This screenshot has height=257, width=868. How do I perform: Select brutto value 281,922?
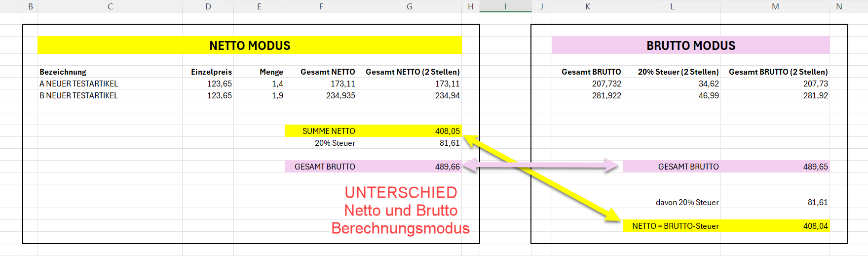(587, 95)
